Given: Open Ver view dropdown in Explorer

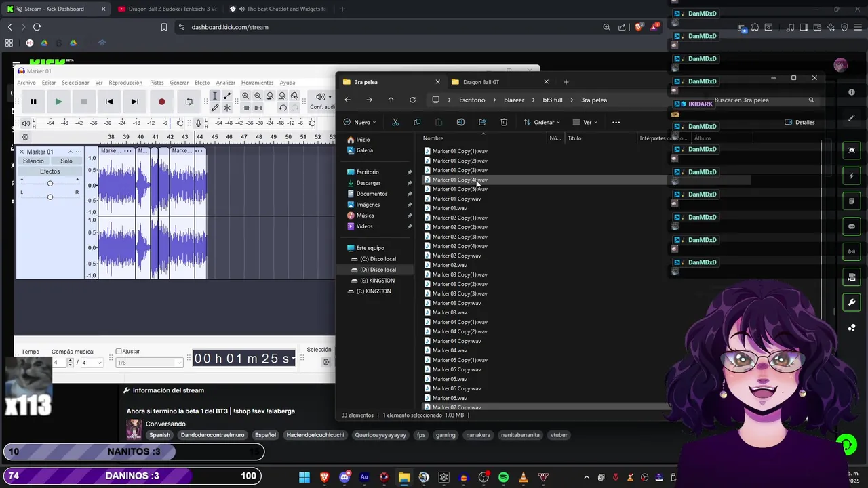Looking at the screenshot, I should tap(585, 122).
